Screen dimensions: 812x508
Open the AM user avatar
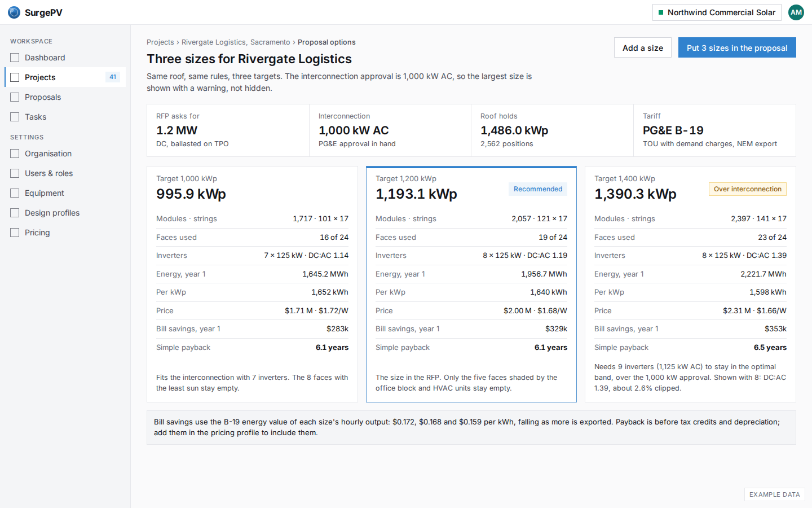(x=796, y=12)
